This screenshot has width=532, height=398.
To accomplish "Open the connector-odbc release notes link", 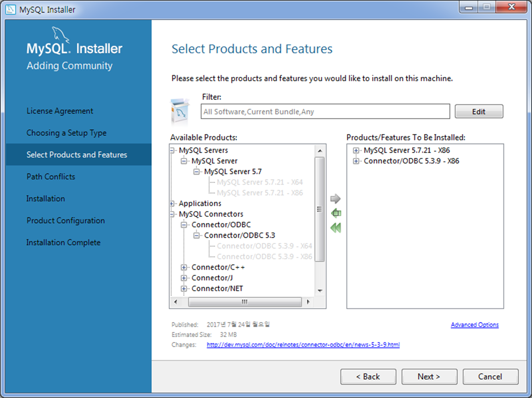I will pyautogui.click(x=303, y=345).
